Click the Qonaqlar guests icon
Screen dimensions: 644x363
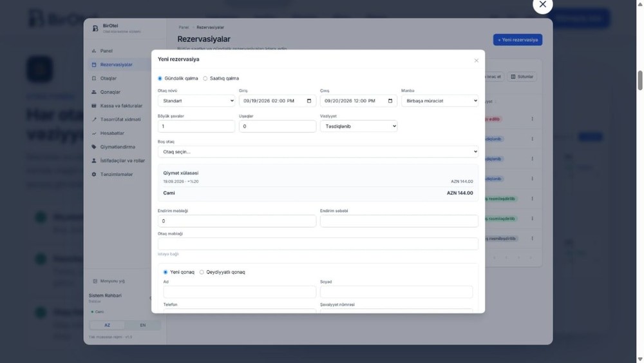coord(93,92)
